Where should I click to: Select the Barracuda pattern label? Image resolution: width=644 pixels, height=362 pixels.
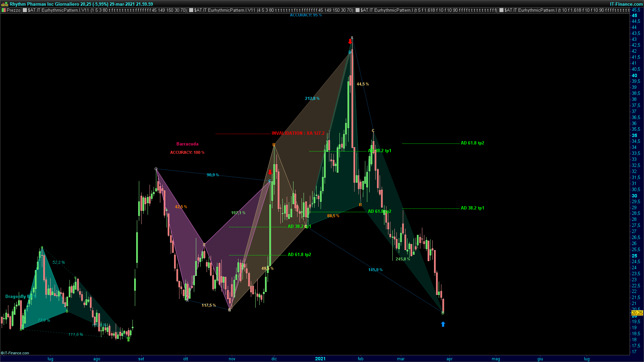tap(187, 144)
